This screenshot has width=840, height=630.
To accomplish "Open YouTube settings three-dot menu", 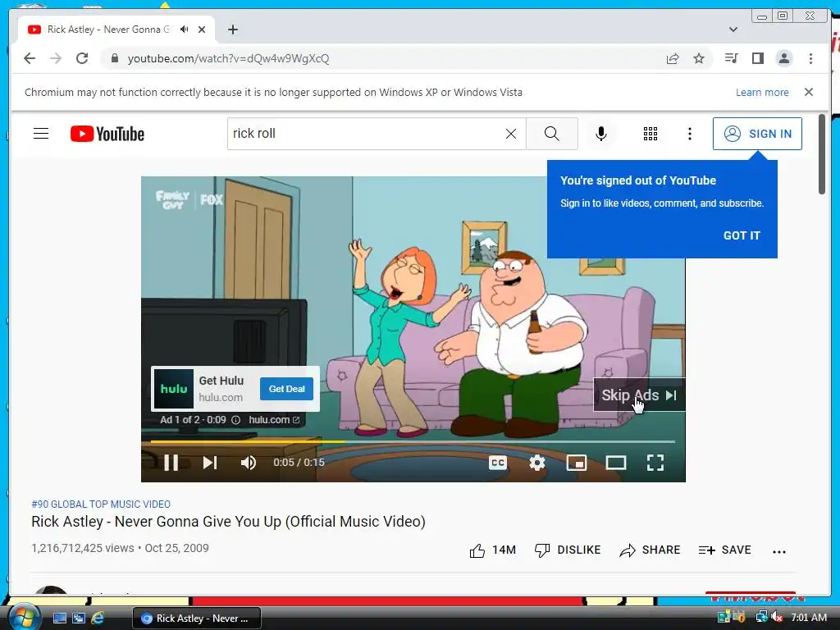I will (x=689, y=134).
